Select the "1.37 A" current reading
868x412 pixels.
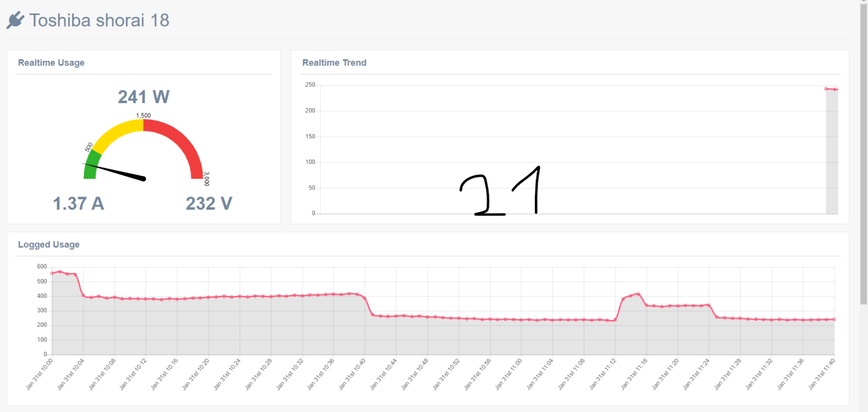[x=79, y=204]
